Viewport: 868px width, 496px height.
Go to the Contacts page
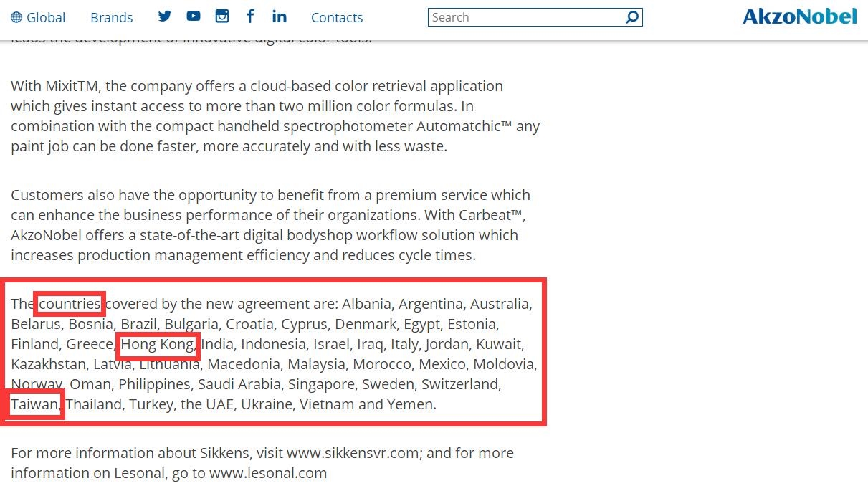click(337, 18)
